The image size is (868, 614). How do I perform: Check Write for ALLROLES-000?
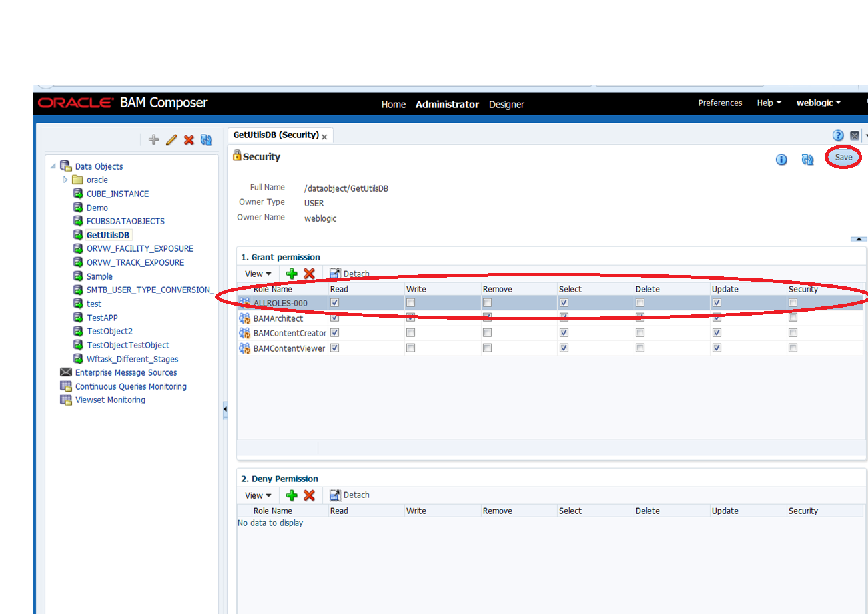(411, 303)
